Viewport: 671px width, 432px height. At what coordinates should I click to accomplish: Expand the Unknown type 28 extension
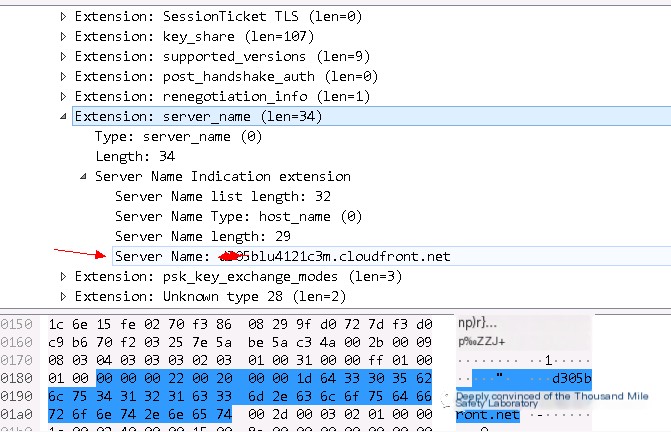[63, 296]
